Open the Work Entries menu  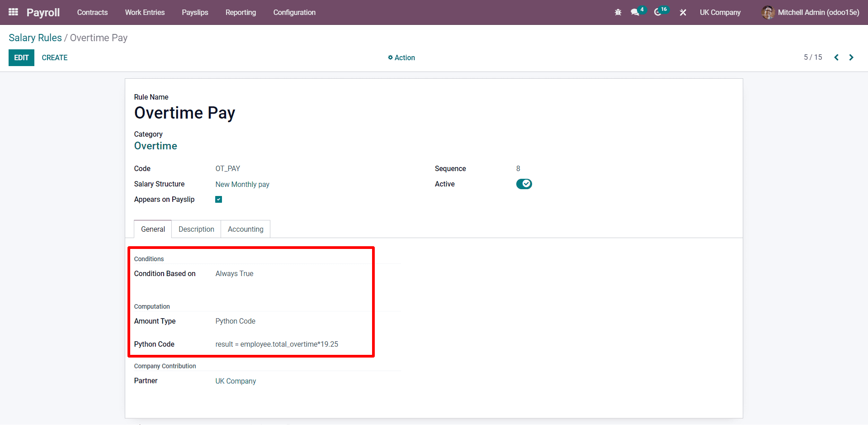coord(145,12)
